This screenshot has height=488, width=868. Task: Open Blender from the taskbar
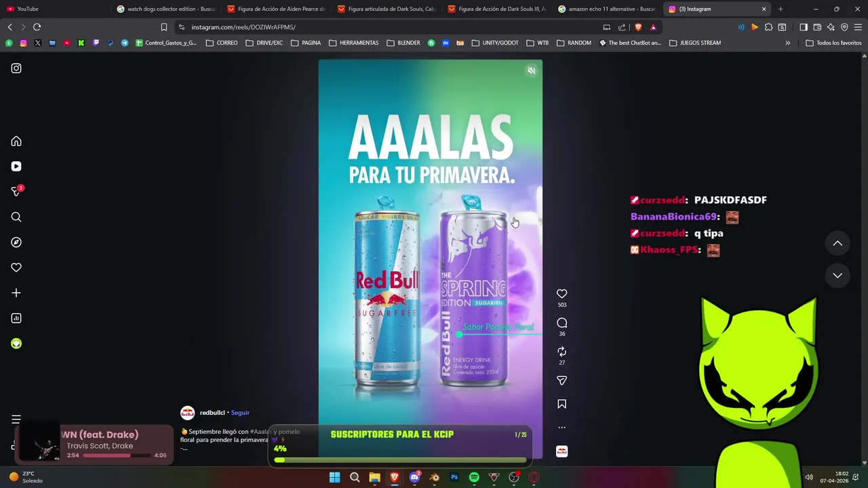[x=435, y=477]
